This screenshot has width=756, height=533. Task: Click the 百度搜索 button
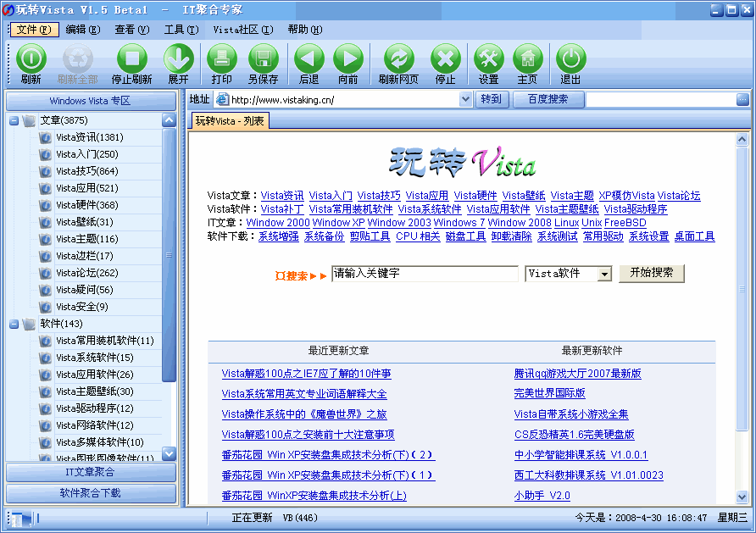coord(548,99)
